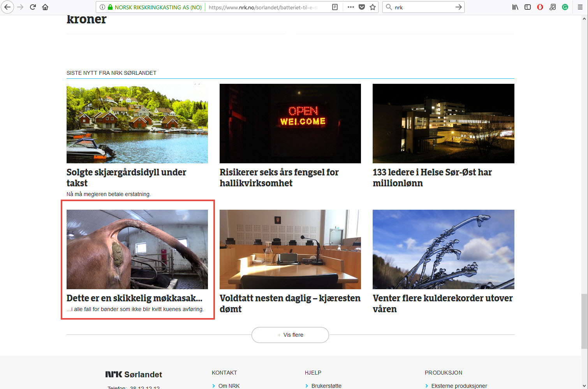The height and width of the screenshot is (389, 588).
Task: Open the page actions three-dot menu
Action: coord(351,7)
